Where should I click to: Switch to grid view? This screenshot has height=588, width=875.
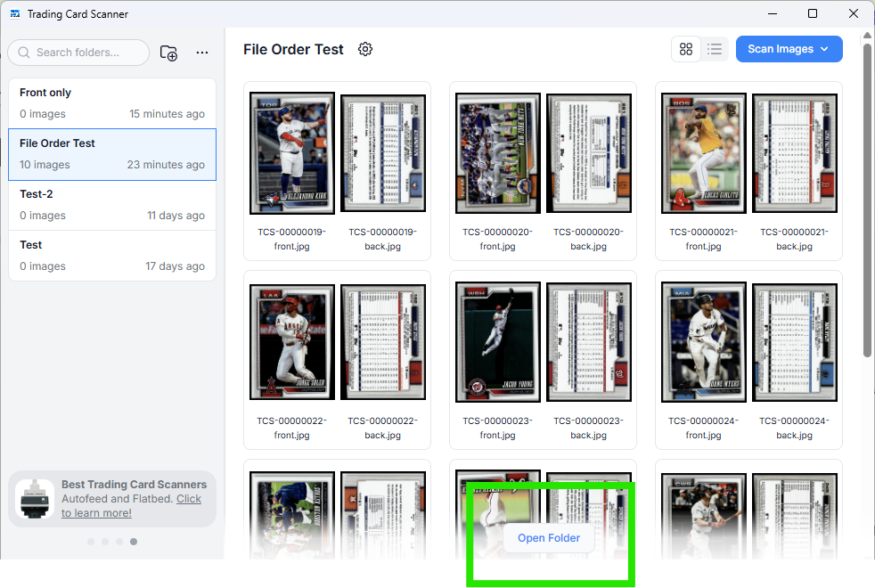686,49
